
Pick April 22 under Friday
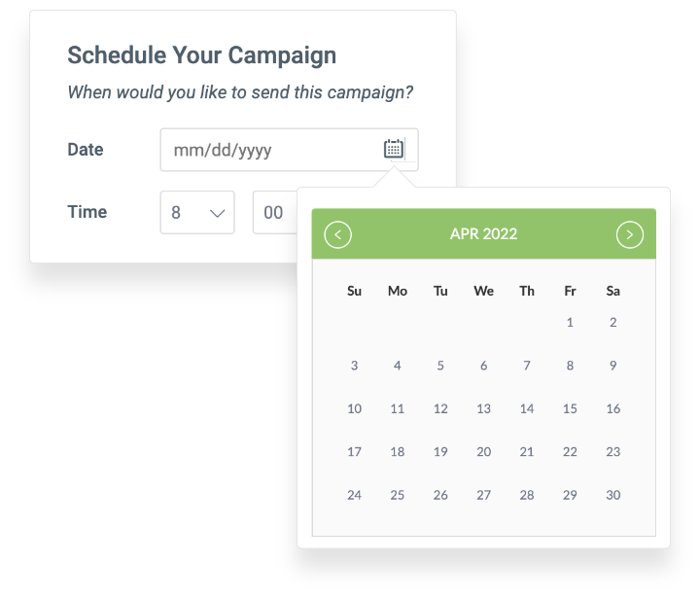570,451
